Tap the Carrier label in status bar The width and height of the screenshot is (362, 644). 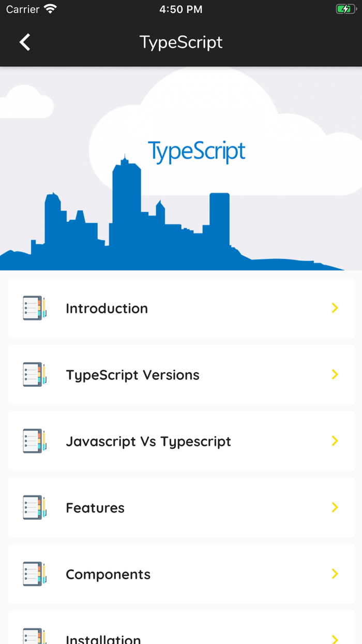point(23,9)
